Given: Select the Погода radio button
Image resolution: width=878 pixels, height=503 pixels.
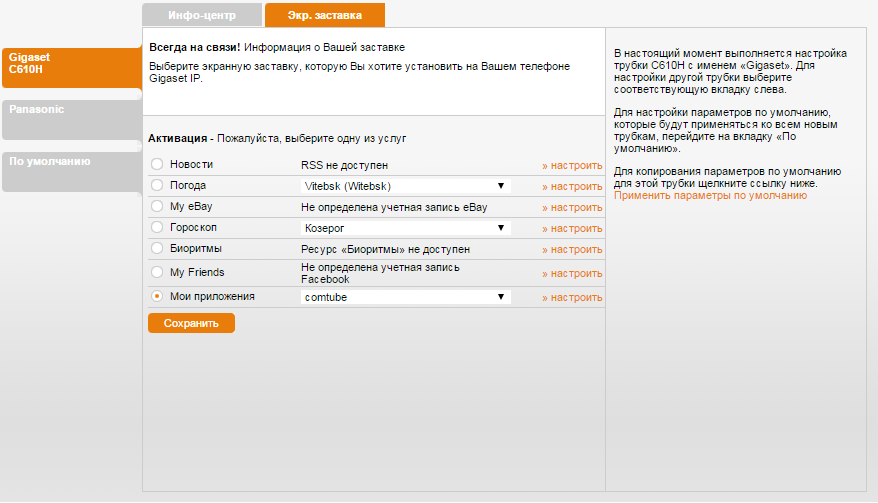Looking at the screenshot, I should pos(156,185).
